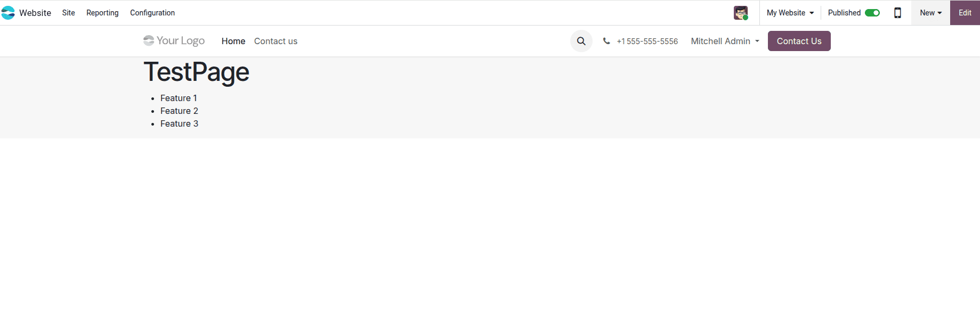This screenshot has height=323, width=980.
Task: Click the mobile preview icon
Action: [x=897, y=12]
